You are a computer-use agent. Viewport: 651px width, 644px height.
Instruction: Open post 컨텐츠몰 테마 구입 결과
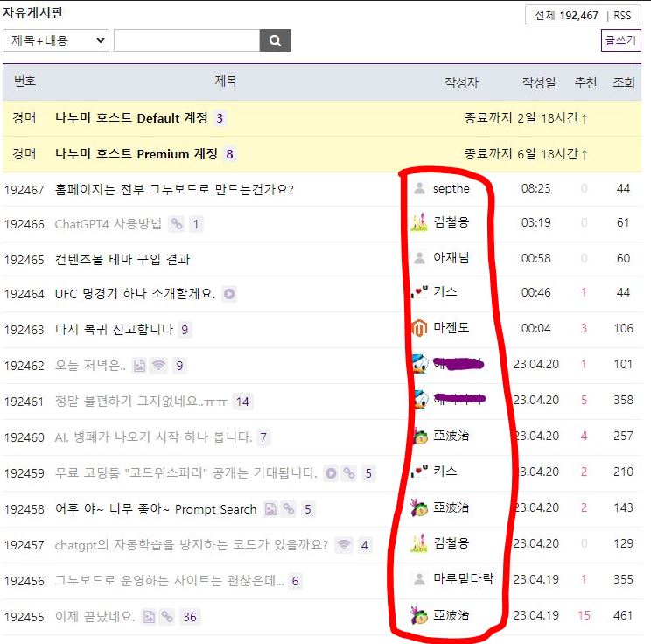tap(122, 260)
